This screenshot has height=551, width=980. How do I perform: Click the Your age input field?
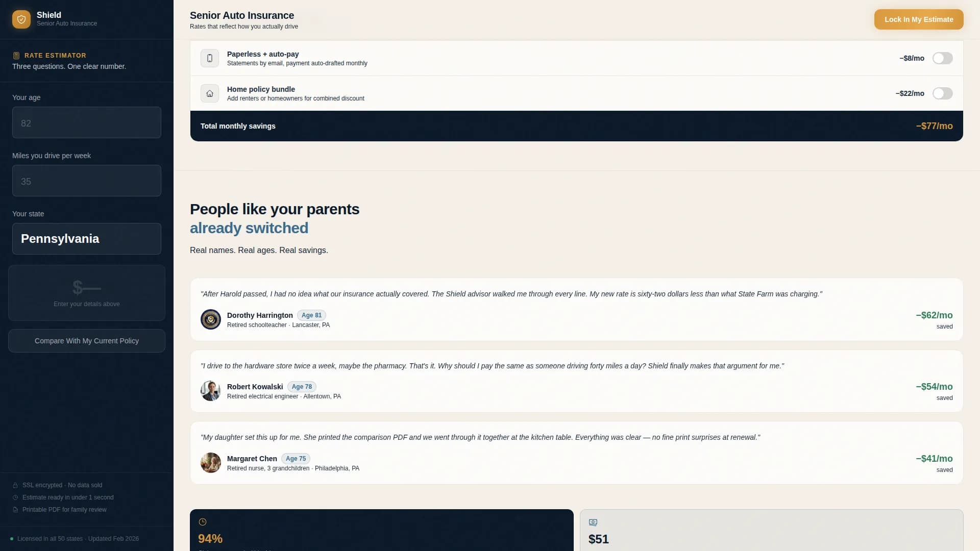pos(87,122)
